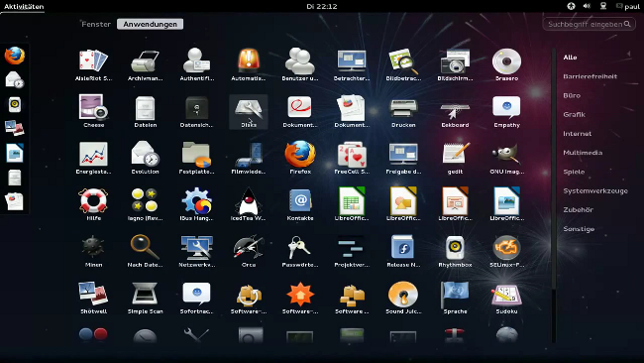Launch Evolution mail in app grid
644x363 pixels.
point(145,158)
